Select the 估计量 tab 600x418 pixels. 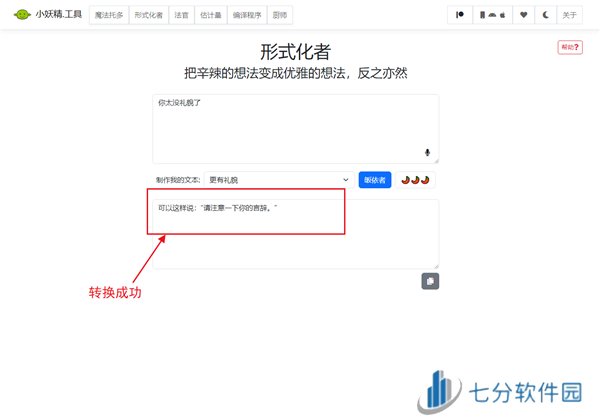211,15
